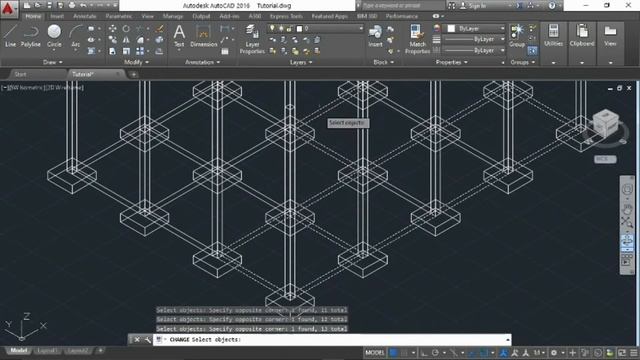Screen dimensions: 640x360
Task: Select the Circle tool
Action: [x=54, y=36]
